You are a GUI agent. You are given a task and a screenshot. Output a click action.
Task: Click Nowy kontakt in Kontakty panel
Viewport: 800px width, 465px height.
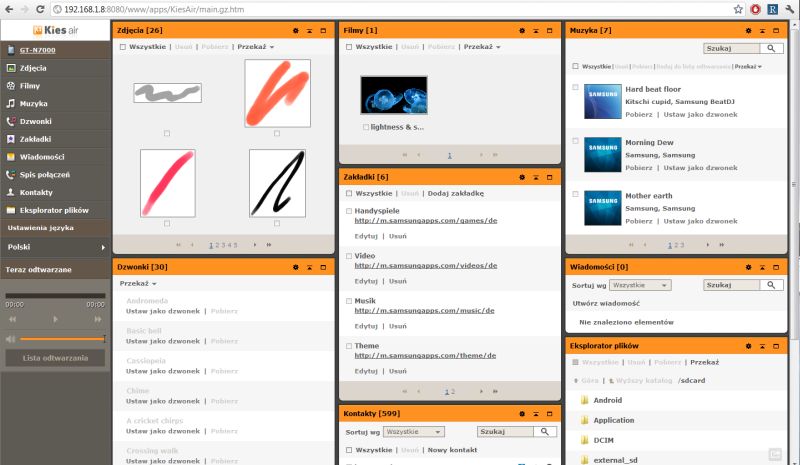coord(453,450)
